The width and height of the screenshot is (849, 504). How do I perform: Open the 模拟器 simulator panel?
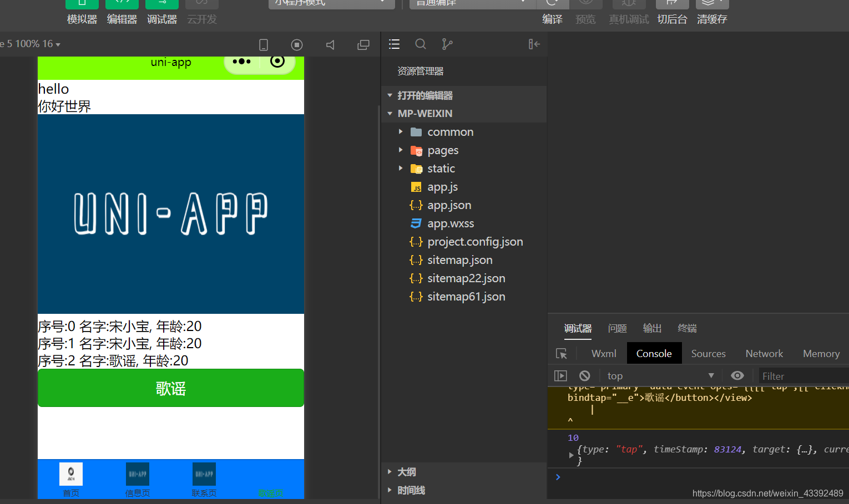[82, 12]
